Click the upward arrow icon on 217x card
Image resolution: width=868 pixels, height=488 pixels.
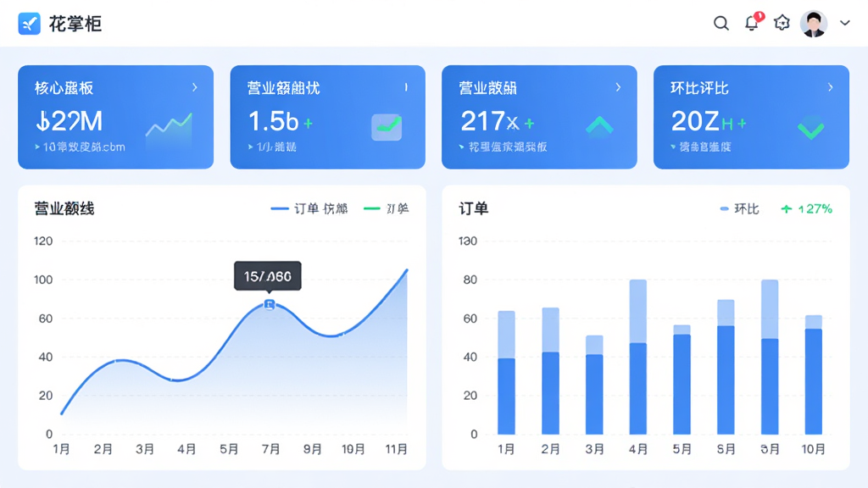click(599, 127)
